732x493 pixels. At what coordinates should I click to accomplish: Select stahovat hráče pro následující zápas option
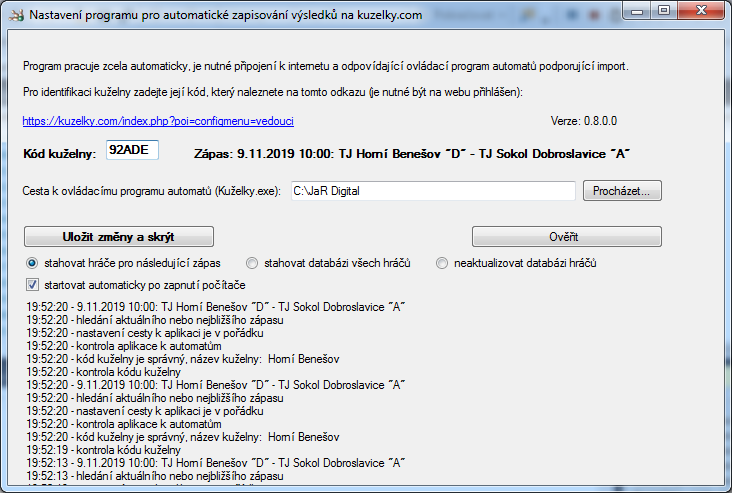tap(33, 263)
